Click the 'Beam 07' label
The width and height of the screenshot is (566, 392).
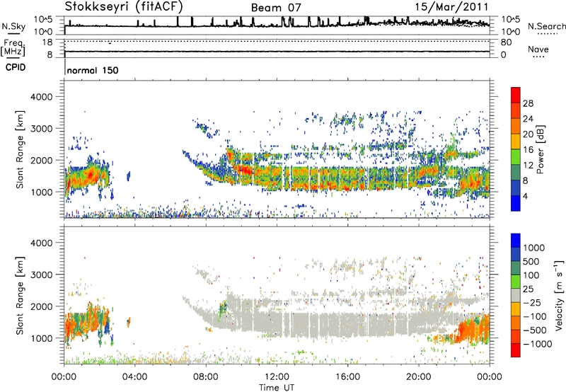click(x=276, y=8)
